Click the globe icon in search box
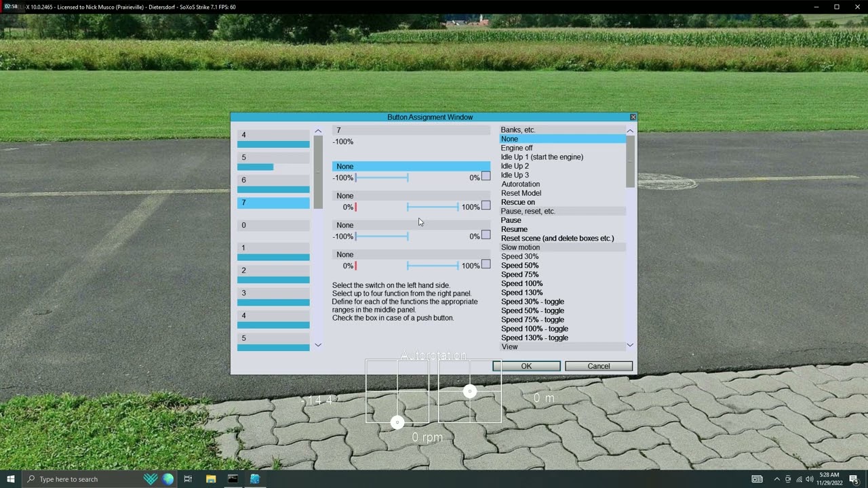Screen dimensions: 868x488 click(167, 479)
